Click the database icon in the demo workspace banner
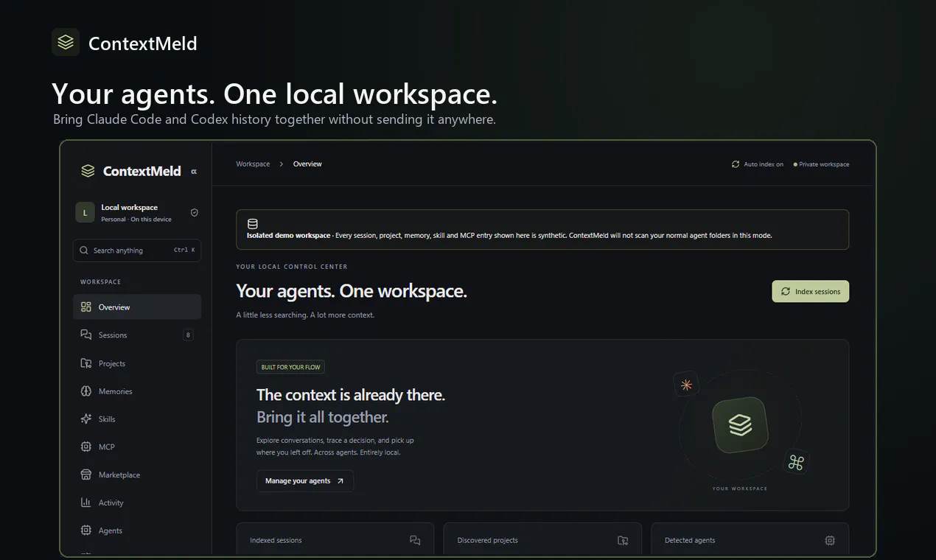This screenshot has width=936, height=560. point(253,224)
